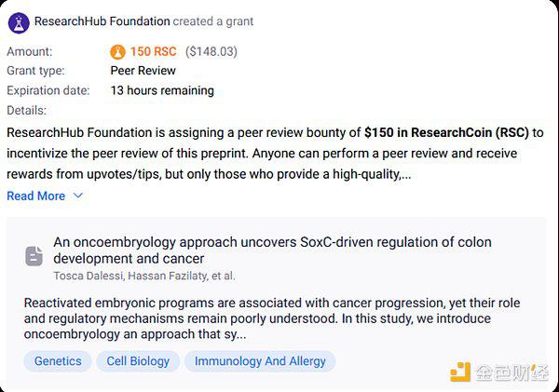Click the preprint abstract snippet text
The height and width of the screenshot is (392, 559).
pyautogui.click(x=272, y=318)
